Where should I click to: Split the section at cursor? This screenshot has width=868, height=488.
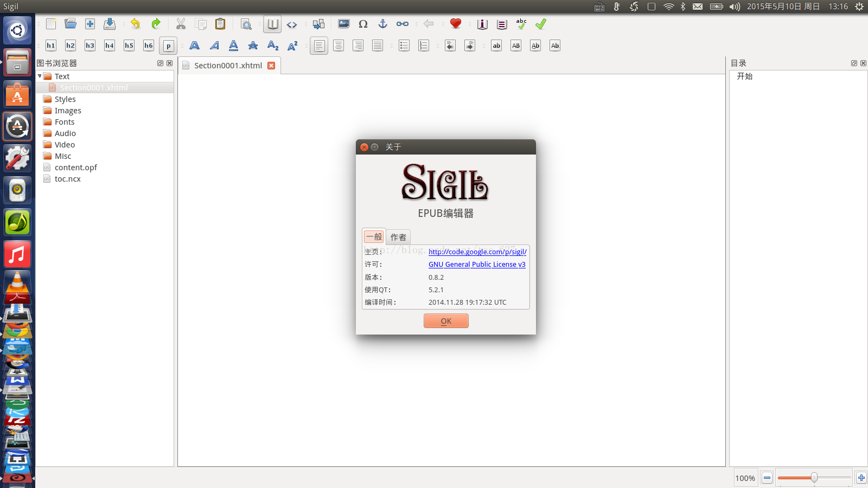[x=318, y=24]
